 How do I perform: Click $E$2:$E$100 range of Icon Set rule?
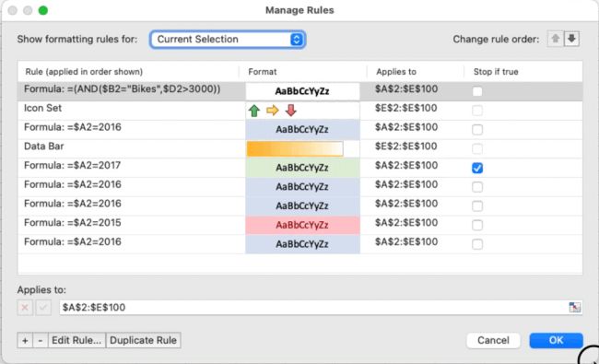406,108
